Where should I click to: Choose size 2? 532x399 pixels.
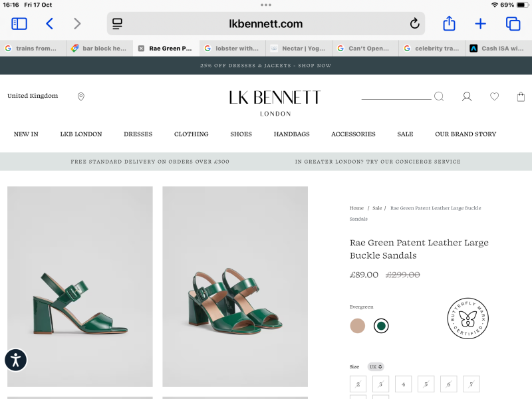point(358,384)
